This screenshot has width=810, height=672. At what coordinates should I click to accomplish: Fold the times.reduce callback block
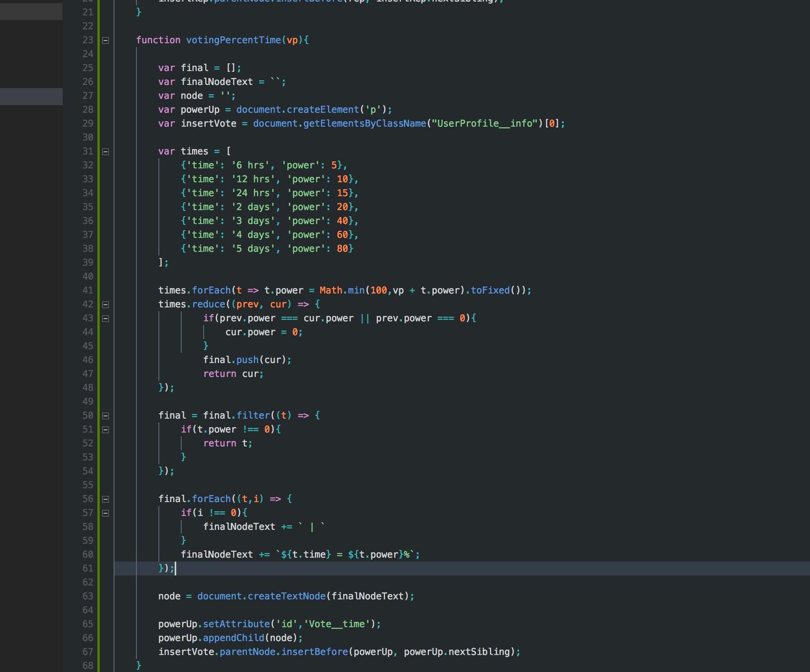coord(105,305)
